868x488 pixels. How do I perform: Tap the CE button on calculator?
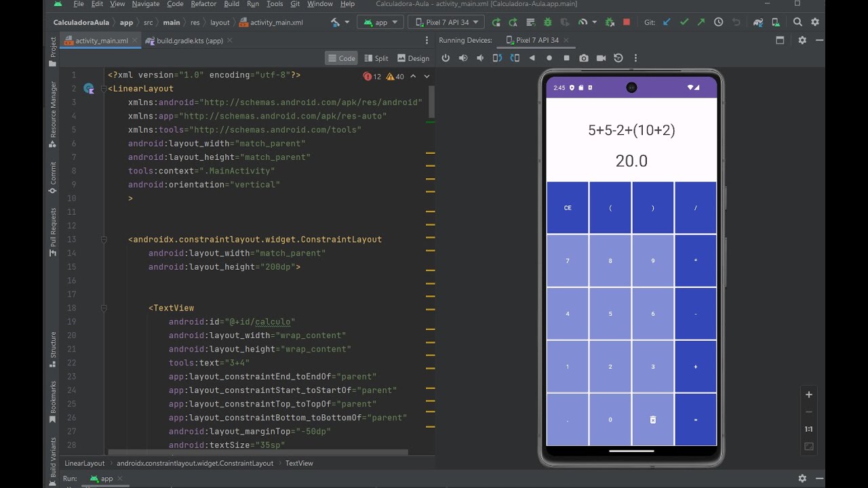pos(568,208)
